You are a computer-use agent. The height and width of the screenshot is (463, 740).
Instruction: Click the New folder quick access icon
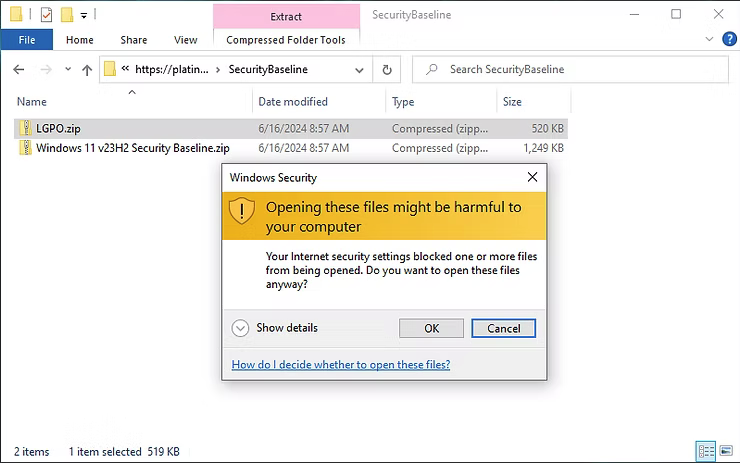(67, 15)
